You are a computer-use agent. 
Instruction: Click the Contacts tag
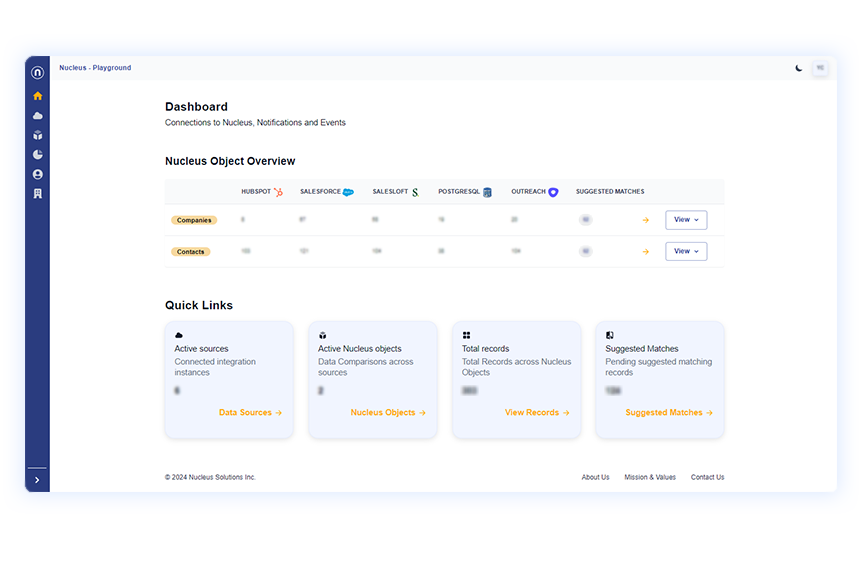(190, 252)
